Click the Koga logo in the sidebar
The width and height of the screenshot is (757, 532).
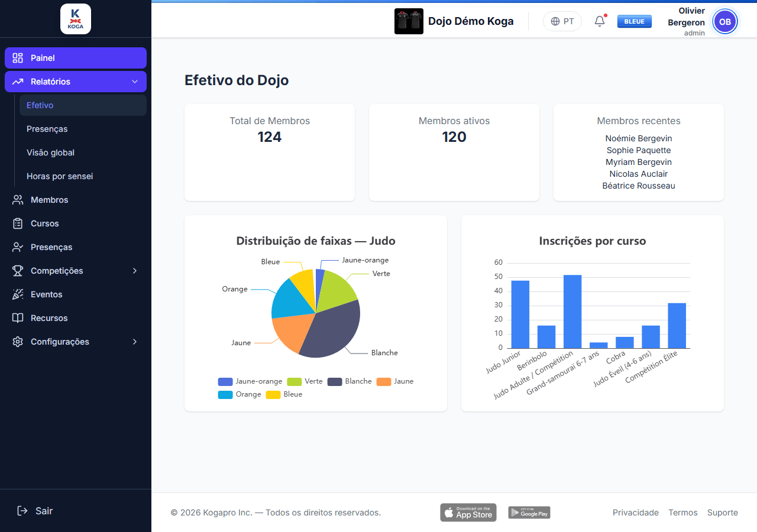[x=76, y=19]
